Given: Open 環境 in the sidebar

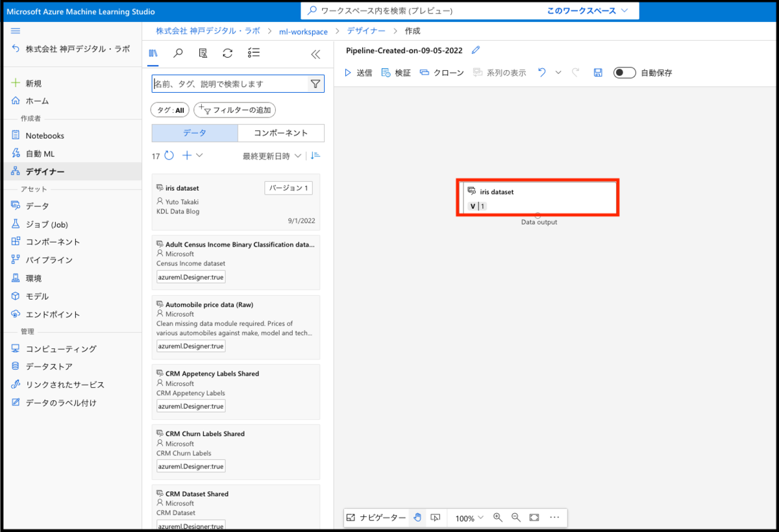Looking at the screenshot, I should 27,278.
